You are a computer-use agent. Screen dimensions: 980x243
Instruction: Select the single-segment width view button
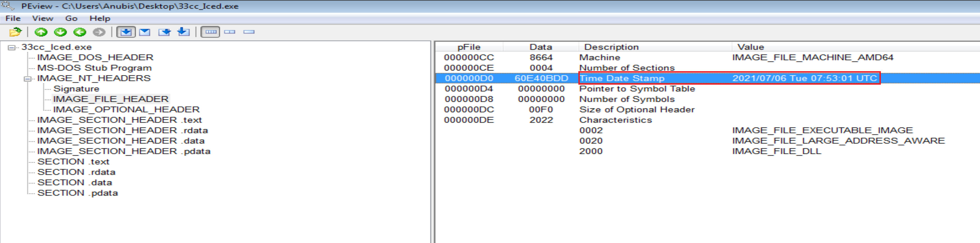pos(249,33)
